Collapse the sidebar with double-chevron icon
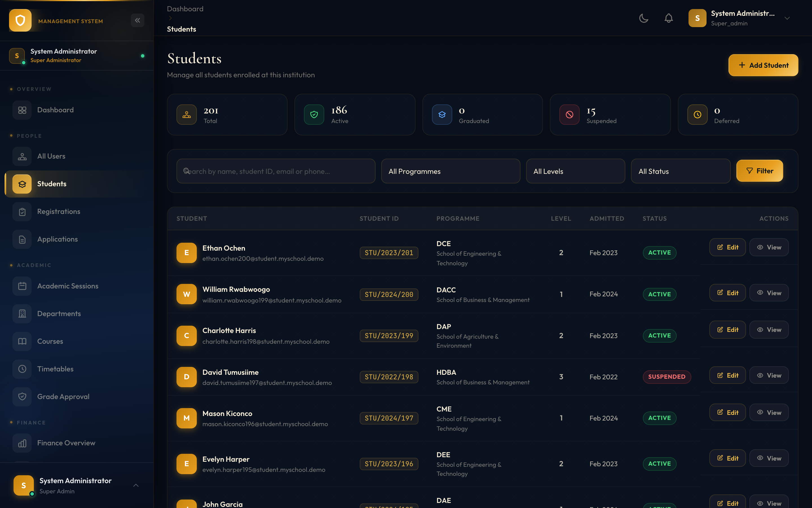812x508 pixels. pyautogui.click(x=138, y=21)
